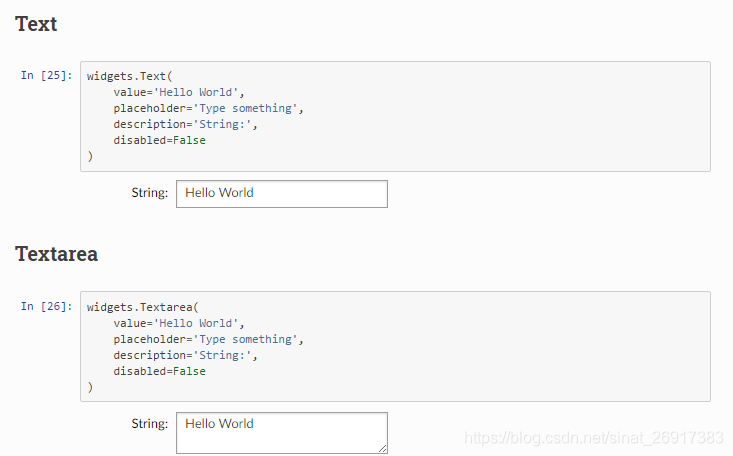Click the closing parenthesis in cell 25

90,156
